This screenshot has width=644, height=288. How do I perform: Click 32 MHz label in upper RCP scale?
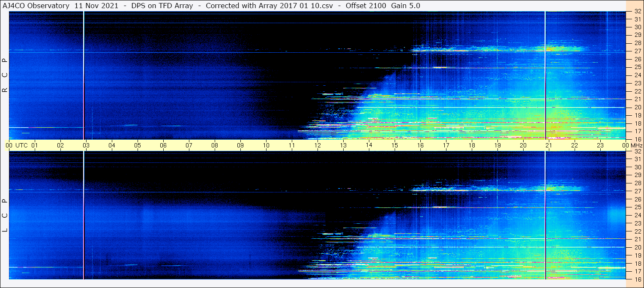[638, 11]
